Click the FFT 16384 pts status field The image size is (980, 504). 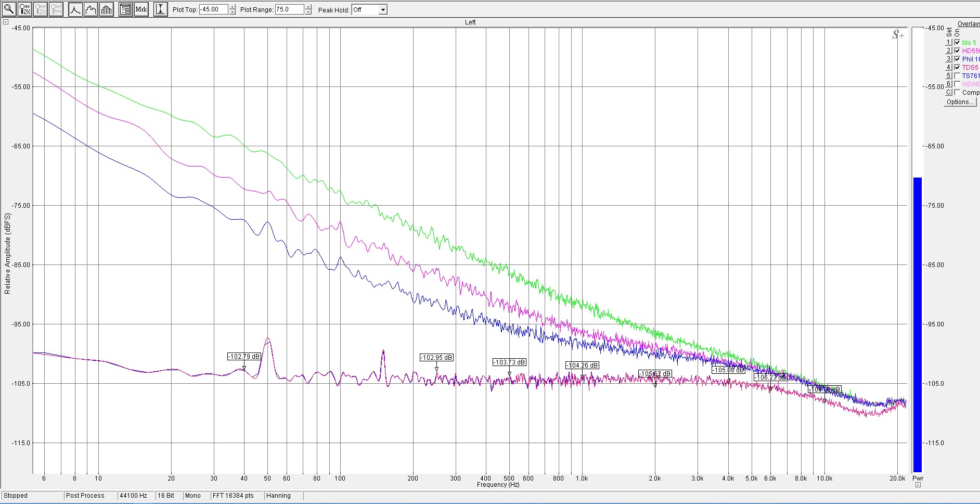click(237, 496)
